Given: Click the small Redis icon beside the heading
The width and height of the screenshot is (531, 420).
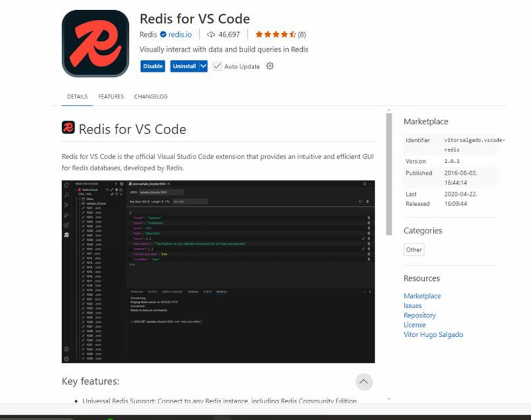Looking at the screenshot, I should pyautogui.click(x=67, y=129).
